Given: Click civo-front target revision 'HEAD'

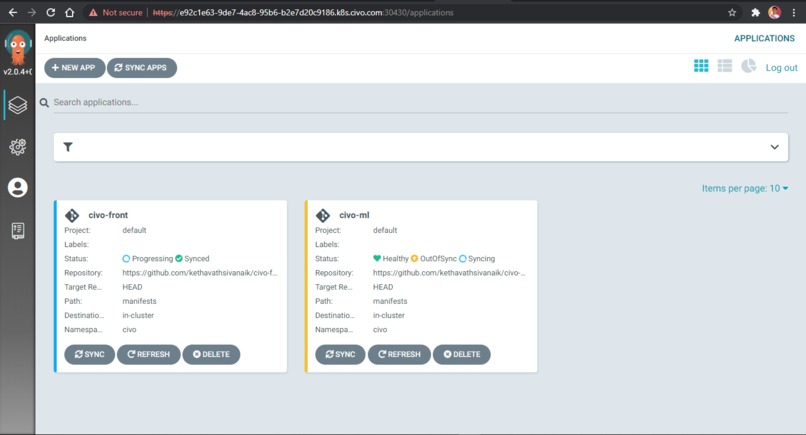Looking at the screenshot, I should tap(132, 287).
